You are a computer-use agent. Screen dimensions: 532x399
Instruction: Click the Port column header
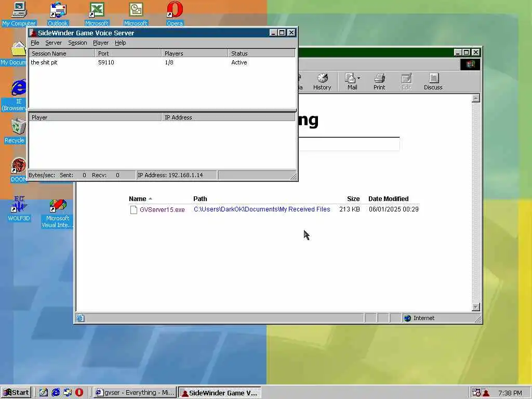click(x=128, y=54)
